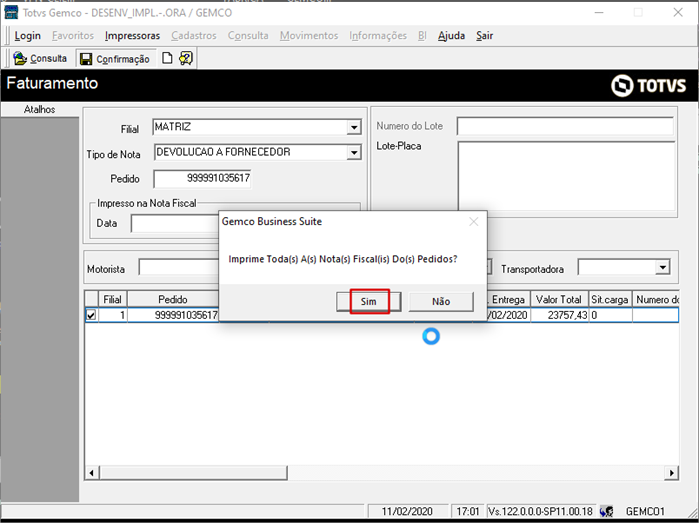Toggle the checkbox on pedido row 999991035617
The width and height of the screenshot is (699, 523).
point(91,315)
